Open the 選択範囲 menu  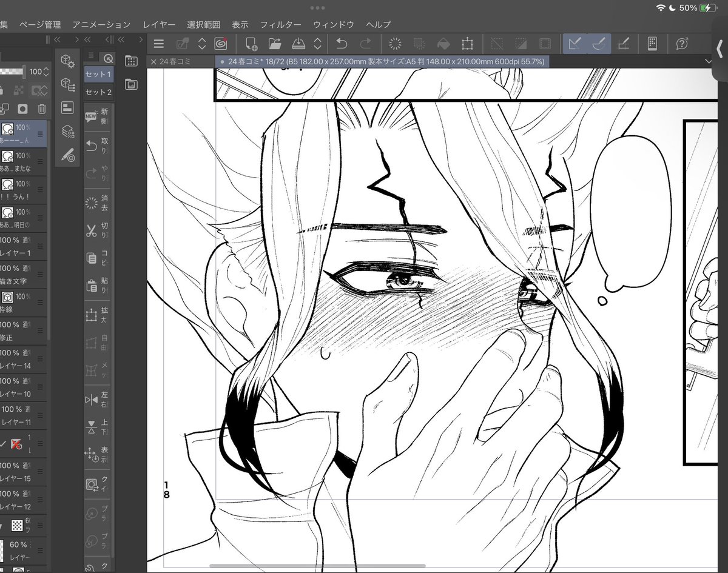click(203, 25)
